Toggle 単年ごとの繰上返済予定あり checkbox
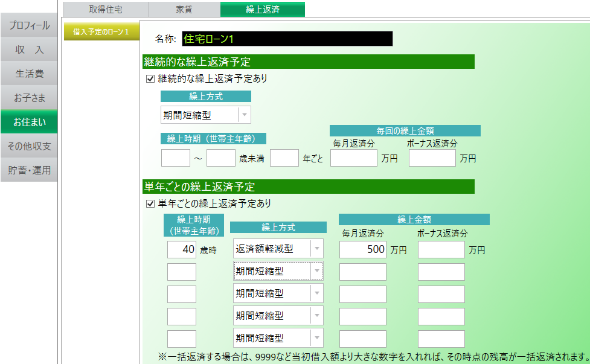Screen dimensions: 590x364 [150, 203]
